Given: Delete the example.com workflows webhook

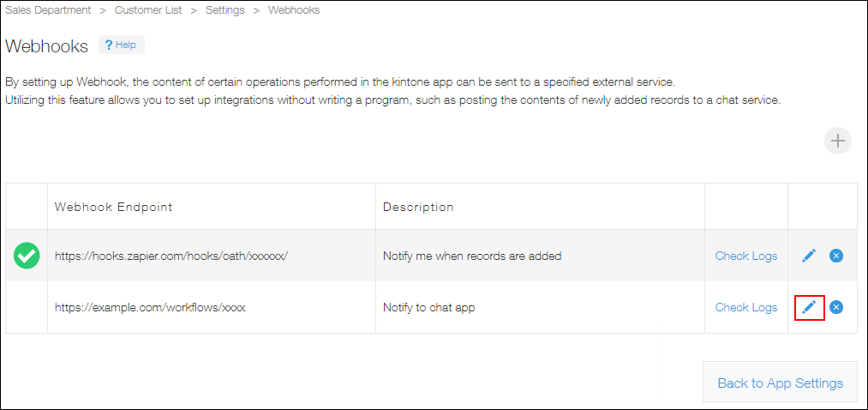Looking at the screenshot, I should pos(836,307).
